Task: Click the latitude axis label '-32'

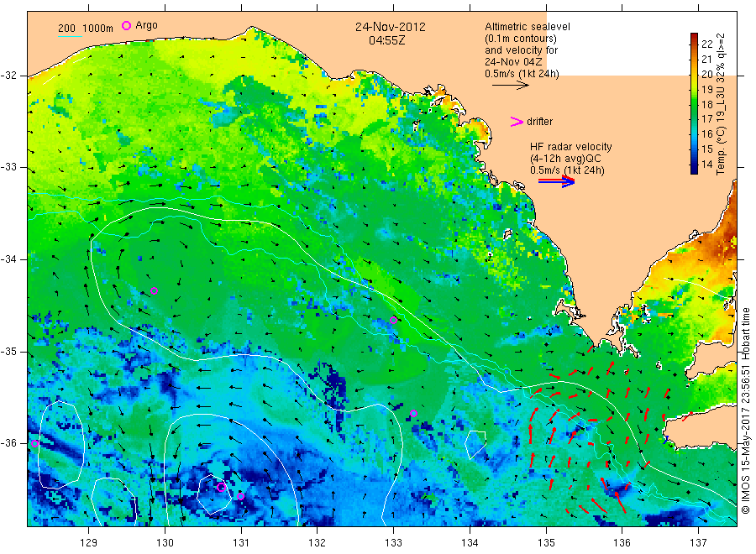Action: pos(9,76)
